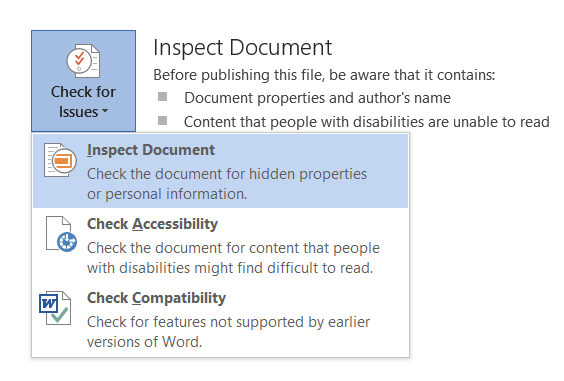The width and height of the screenshot is (564, 381).
Task: Click 'Document properties and author's name' text
Action: coord(317,98)
